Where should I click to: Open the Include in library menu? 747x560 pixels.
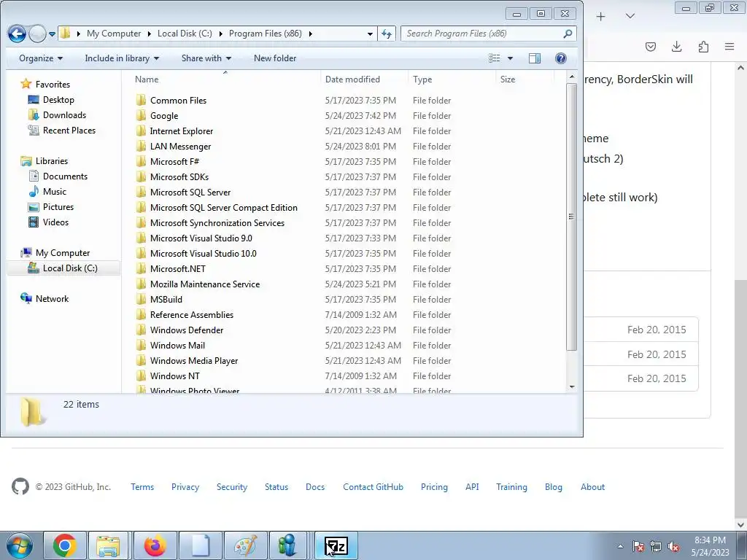pyautogui.click(x=122, y=58)
